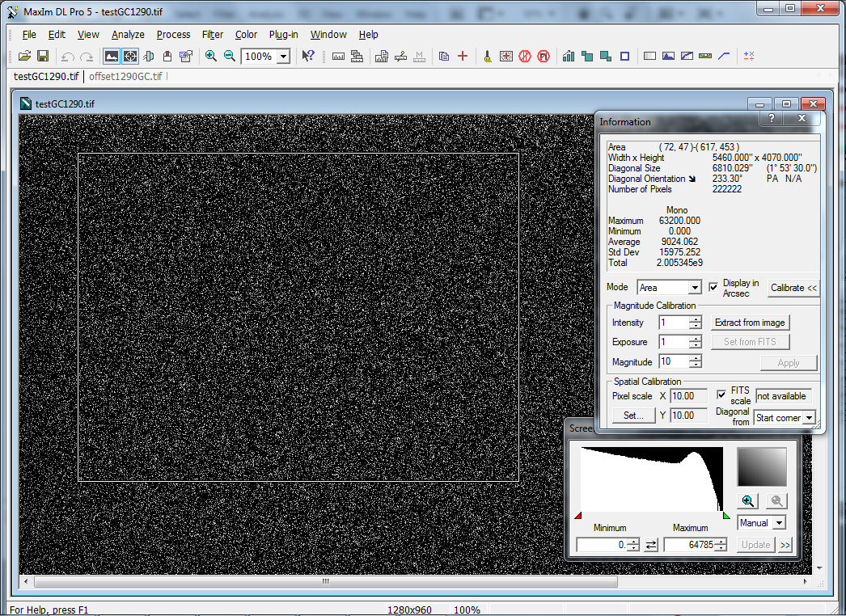Click the Set... pixel scale button

point(633,416)
